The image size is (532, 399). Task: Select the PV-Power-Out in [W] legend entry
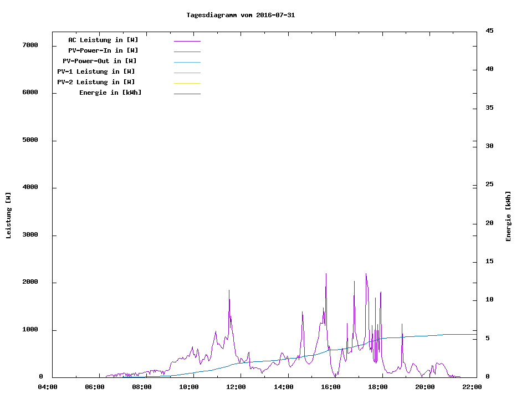point(100,61)
